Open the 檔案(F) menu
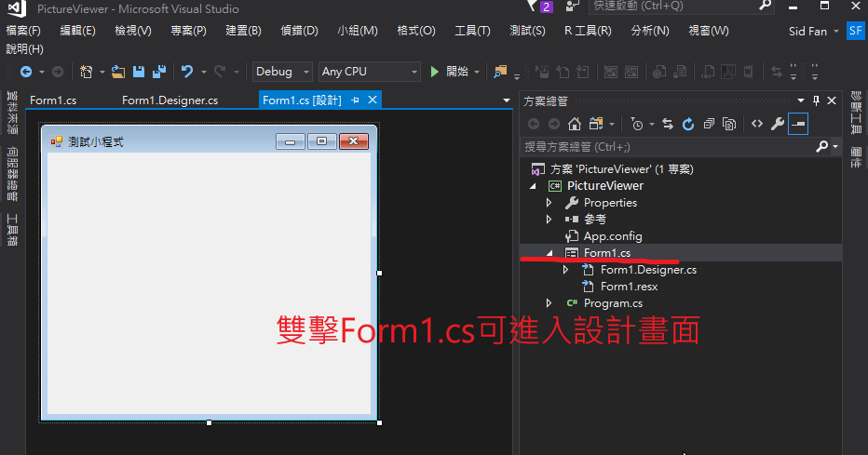Image resolution: width=868 pixels, height=455 pixels. tap(23, 31)
